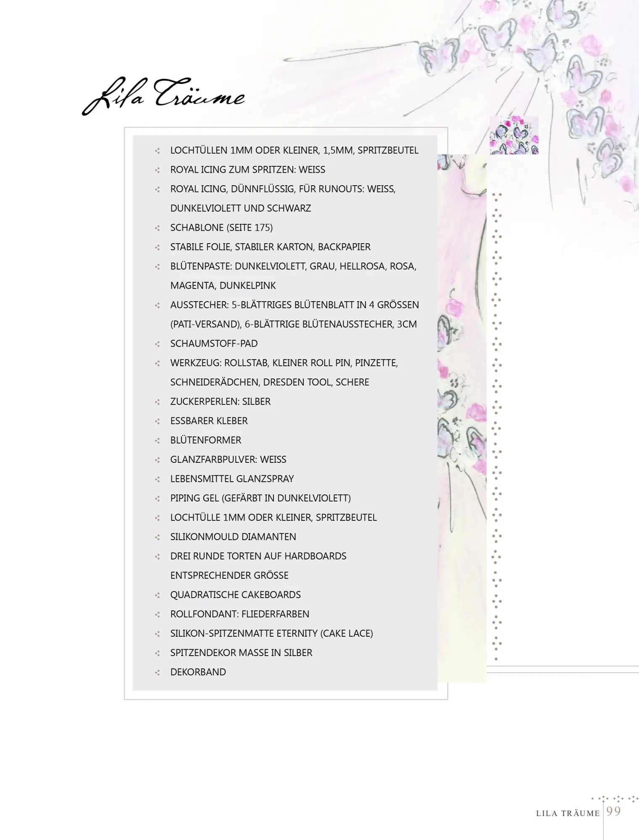Click the "SPITZENDEKOR MASSE IN SILBER" entry

(241, 653)
